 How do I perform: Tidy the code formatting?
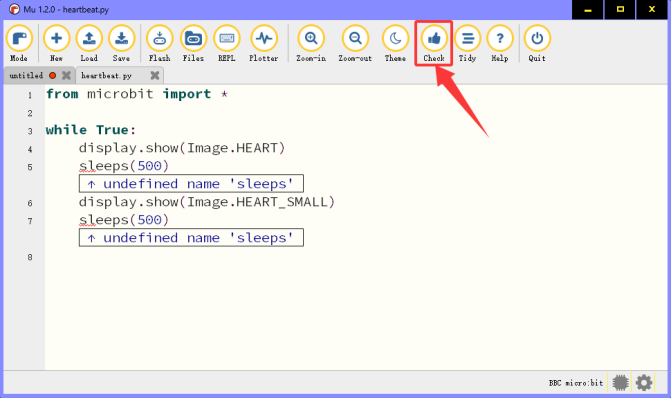[x=467, y=43]
